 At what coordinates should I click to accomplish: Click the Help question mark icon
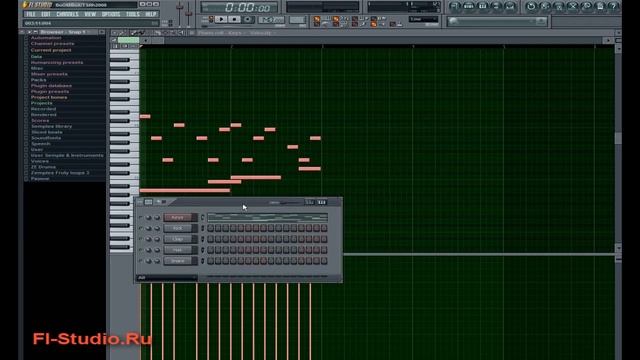tap(613, 6)
